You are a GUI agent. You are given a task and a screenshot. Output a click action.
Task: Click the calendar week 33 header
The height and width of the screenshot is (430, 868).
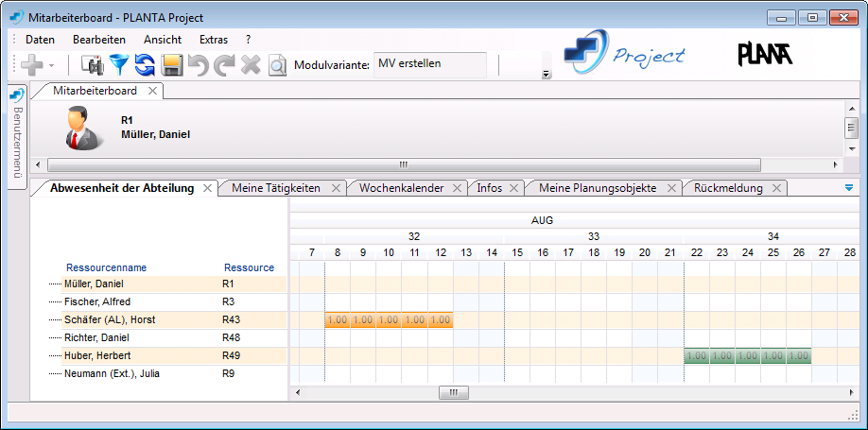(594, 237)
